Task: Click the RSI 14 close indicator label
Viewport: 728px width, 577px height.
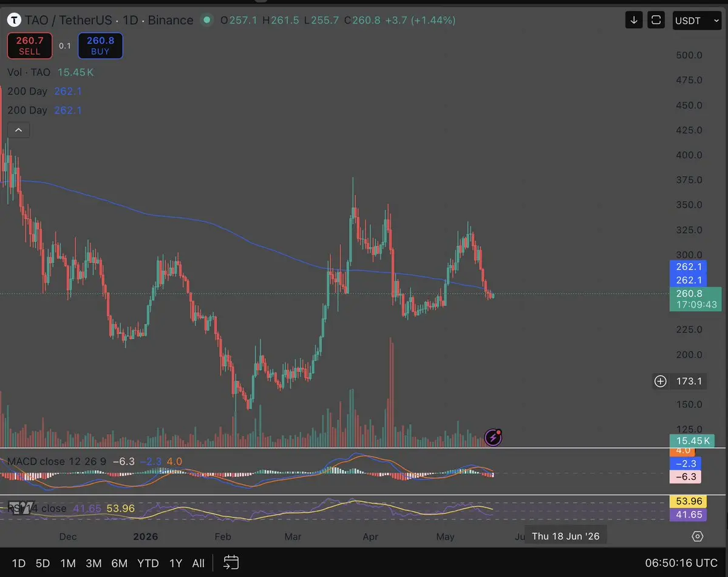Action: [x=37, y=508]
